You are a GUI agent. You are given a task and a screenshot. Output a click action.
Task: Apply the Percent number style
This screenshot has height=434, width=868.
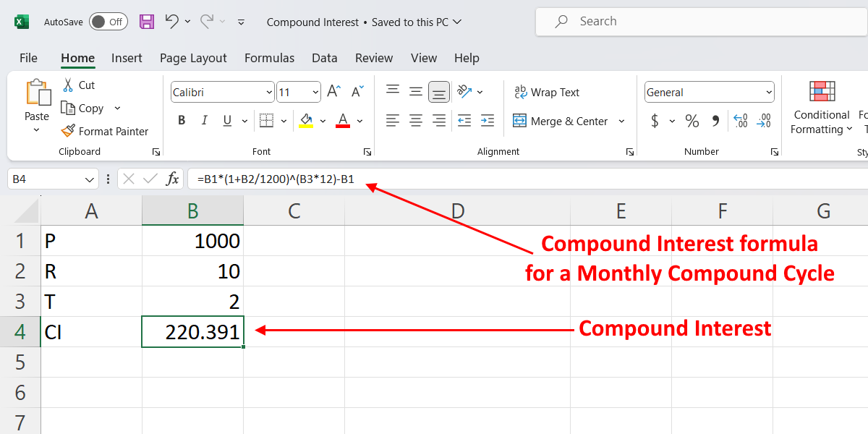coord(692,121)
